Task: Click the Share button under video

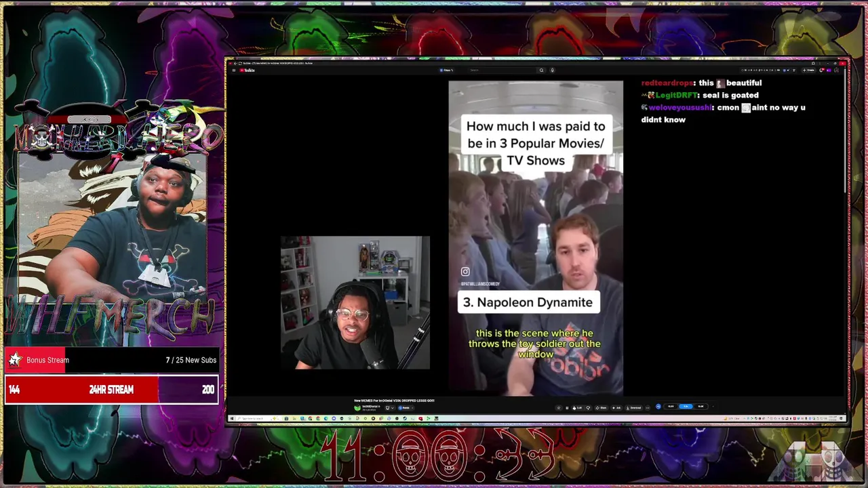Action: coord(601,407)
